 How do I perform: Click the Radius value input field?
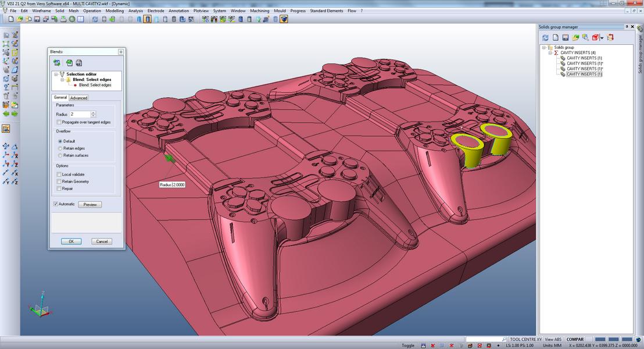[x=80, y=114]
